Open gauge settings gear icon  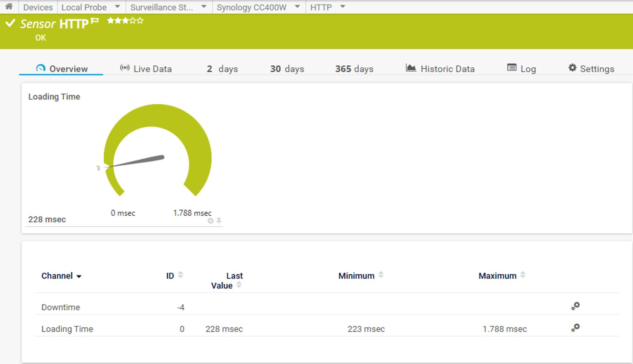[210, 221]
